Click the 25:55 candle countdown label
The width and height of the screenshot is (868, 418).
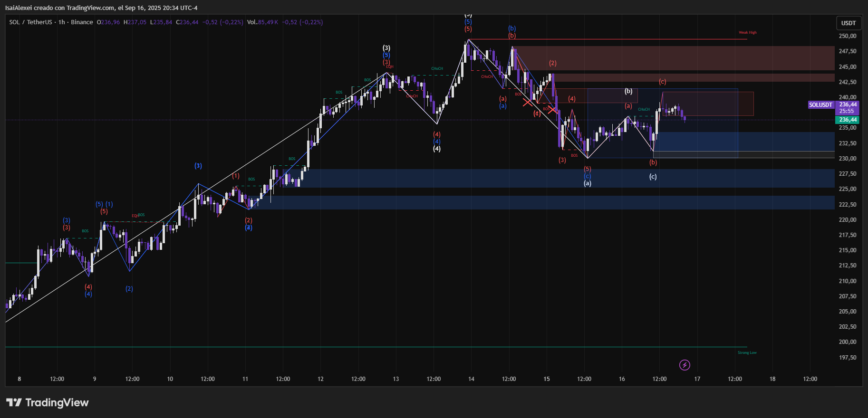pyautogui.click(x=847, y=111)
